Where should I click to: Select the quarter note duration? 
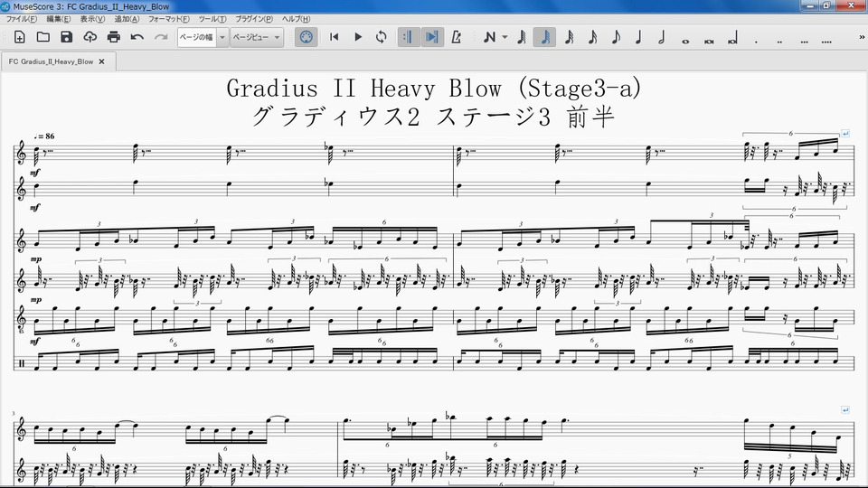click(x=638, y=37)
